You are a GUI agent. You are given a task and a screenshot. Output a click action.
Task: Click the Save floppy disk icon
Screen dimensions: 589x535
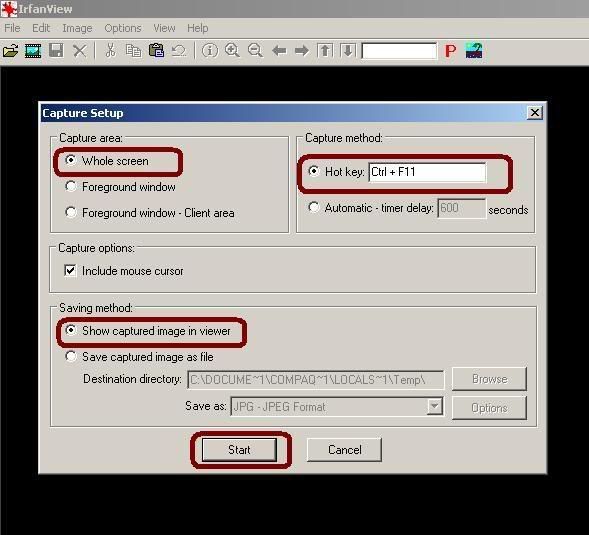tap(56, 50)
